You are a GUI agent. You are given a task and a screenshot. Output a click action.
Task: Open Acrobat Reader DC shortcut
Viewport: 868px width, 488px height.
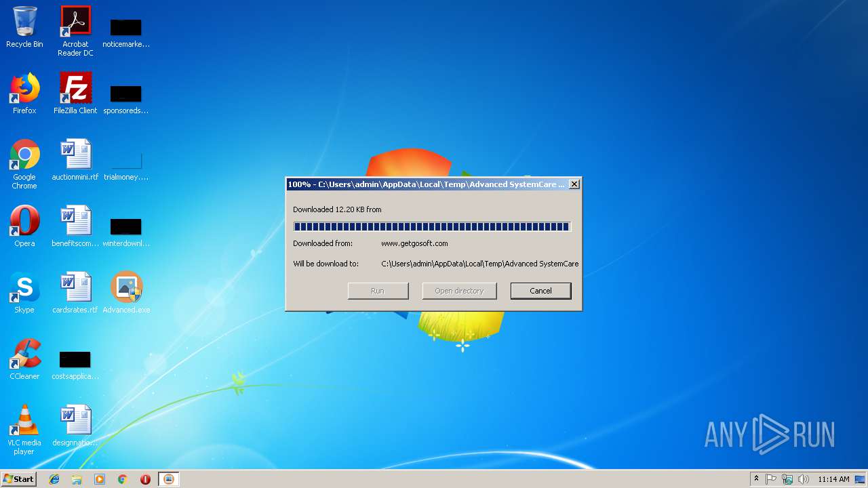pos(75,31)
